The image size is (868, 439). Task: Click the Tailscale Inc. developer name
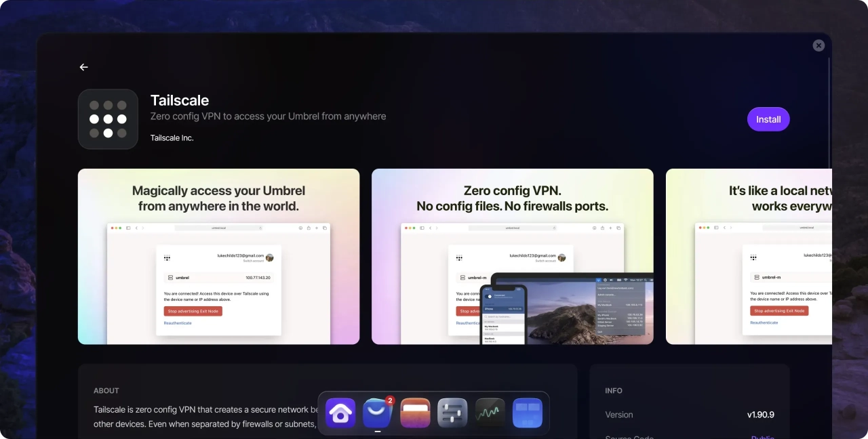172,138
